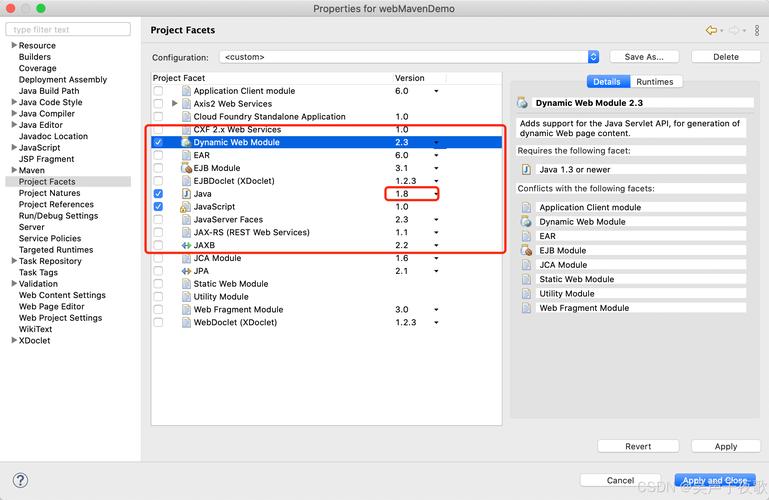Screen dimensions: 769x500
Task: Select the Details tab
Action: tap(606, 82)
